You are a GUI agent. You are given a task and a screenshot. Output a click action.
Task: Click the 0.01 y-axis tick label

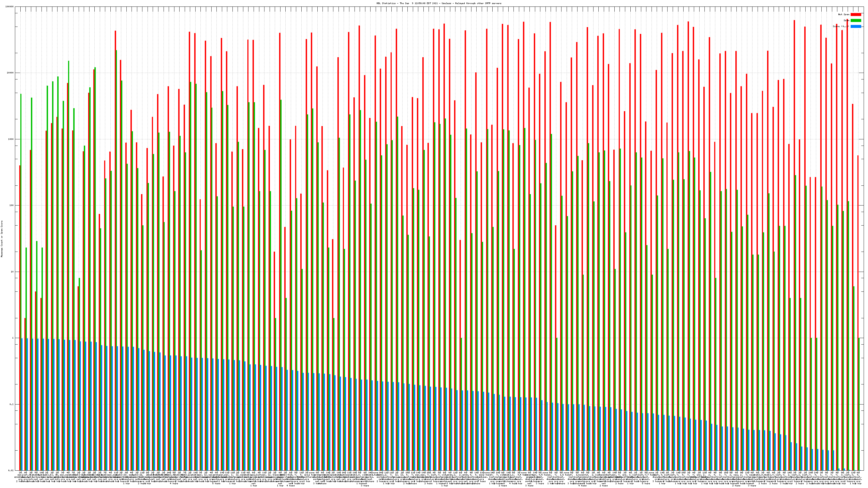(x=11, y=470)
